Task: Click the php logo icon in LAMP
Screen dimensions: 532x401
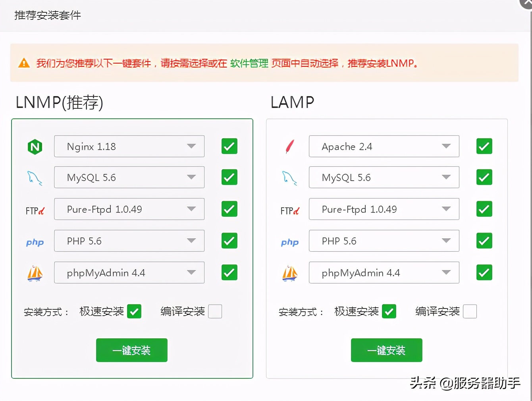Action: 290,242
